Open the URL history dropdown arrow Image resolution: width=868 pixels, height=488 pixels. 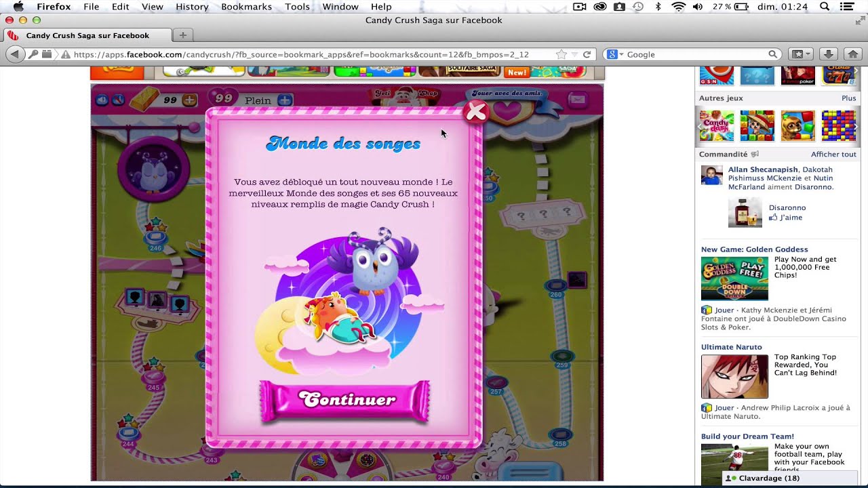click(x=574, y=54)
